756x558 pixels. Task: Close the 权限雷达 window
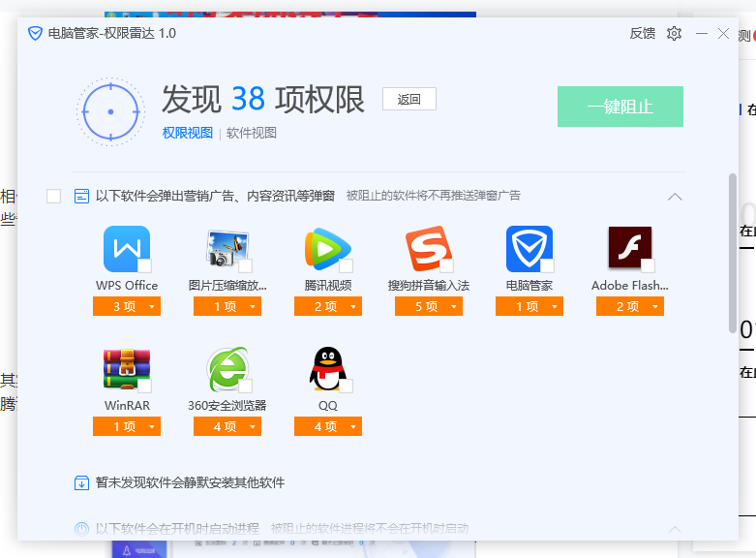(723, 33)
